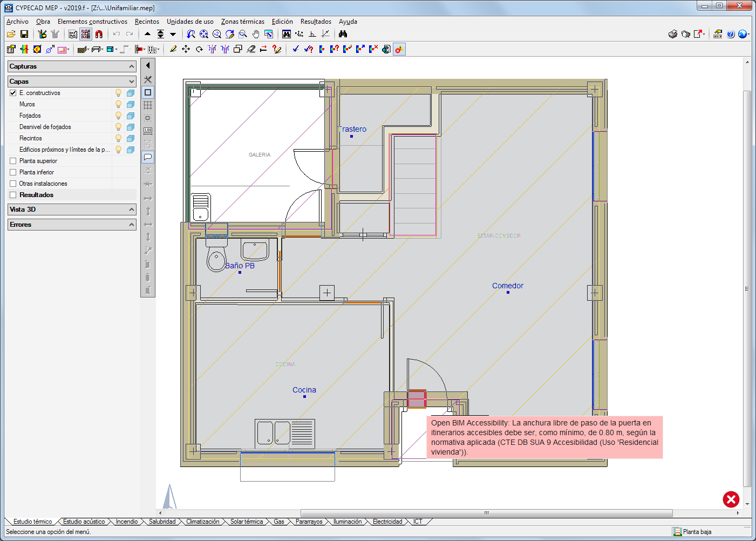Toggle the blue cube icon for Recintos

(x=131, y=138)
